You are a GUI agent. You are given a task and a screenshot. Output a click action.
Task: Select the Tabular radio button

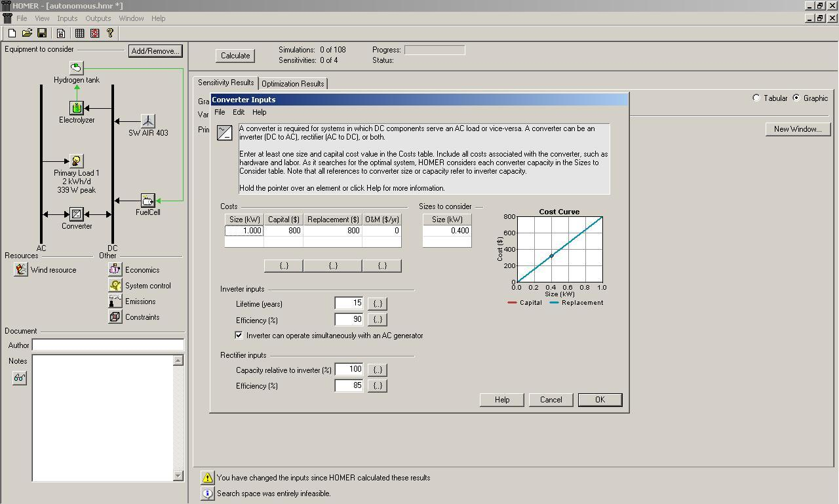coord(756,98)
